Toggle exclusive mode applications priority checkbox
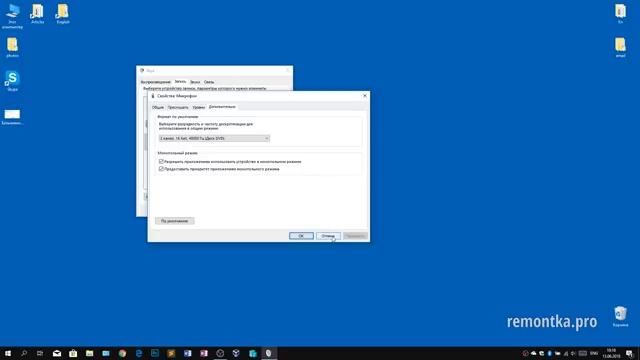Screen dimensions: 640x360 161,169
